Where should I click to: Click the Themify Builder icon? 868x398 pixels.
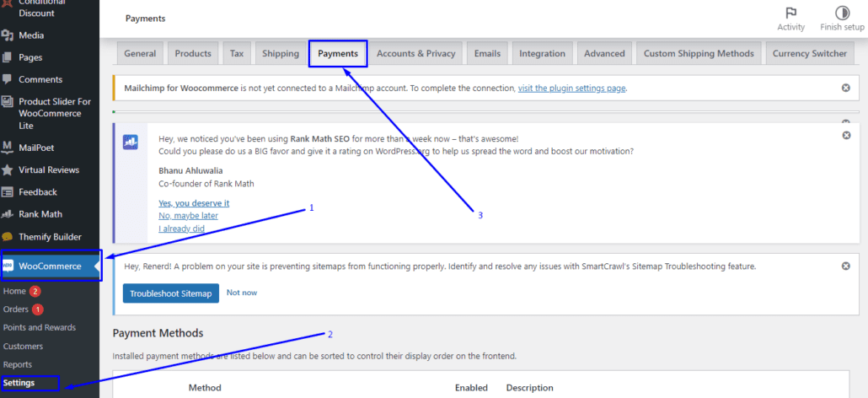pyautogui.click(x=8, y=237)
